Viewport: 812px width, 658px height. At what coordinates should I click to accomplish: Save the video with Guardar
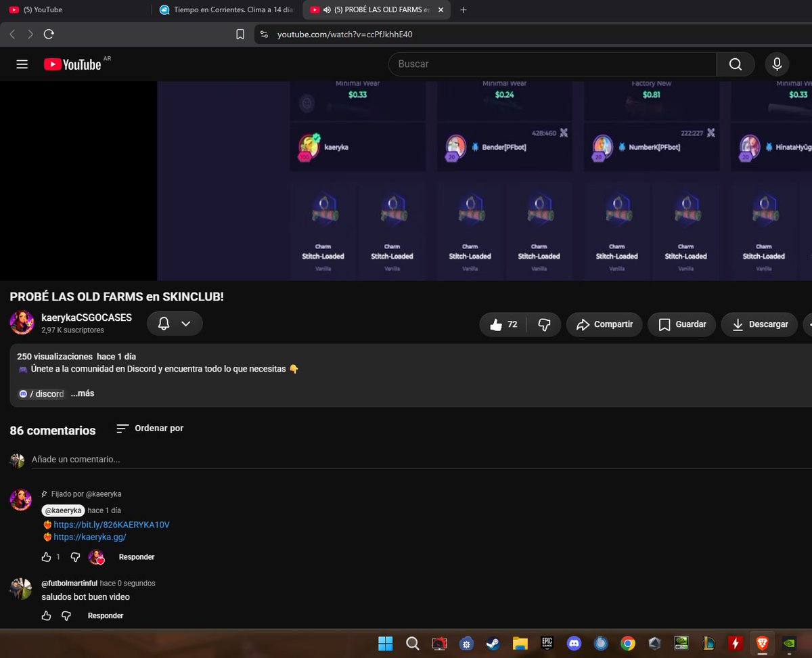coord(681,324)
